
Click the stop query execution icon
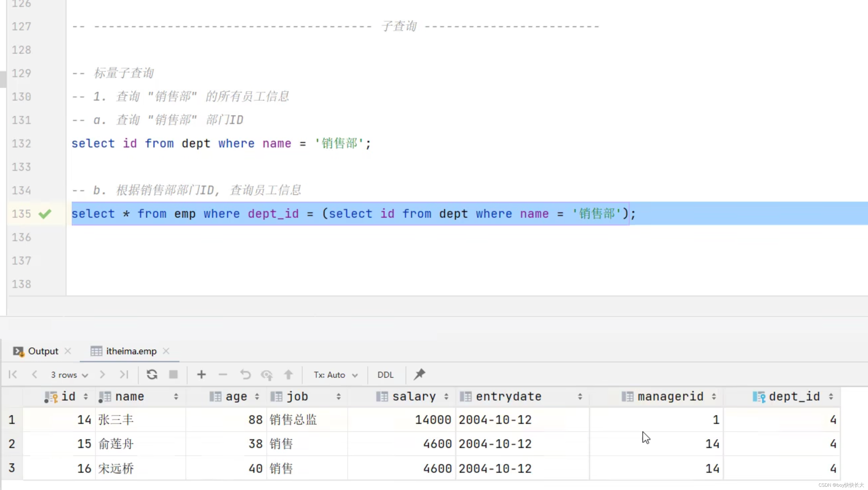tap(173, 375)
